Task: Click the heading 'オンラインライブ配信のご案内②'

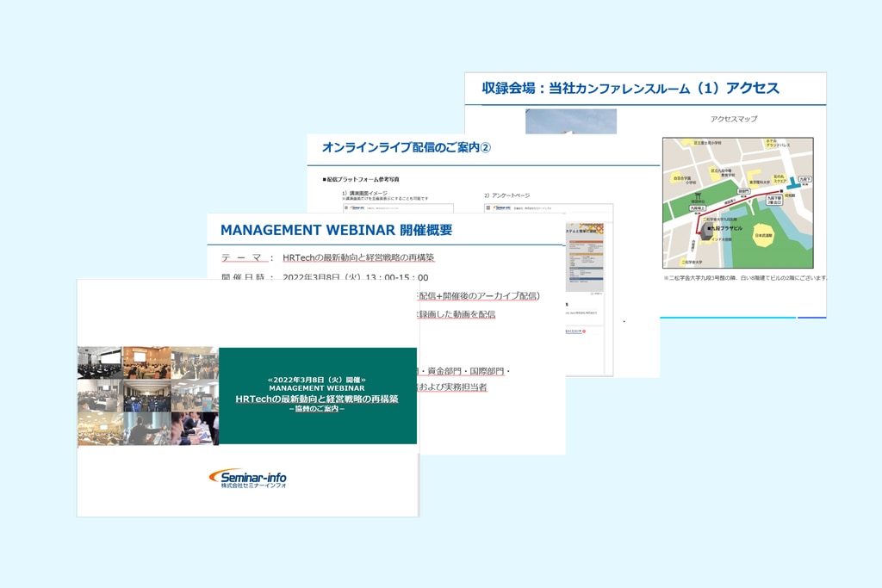Action: tap(407, 147)
